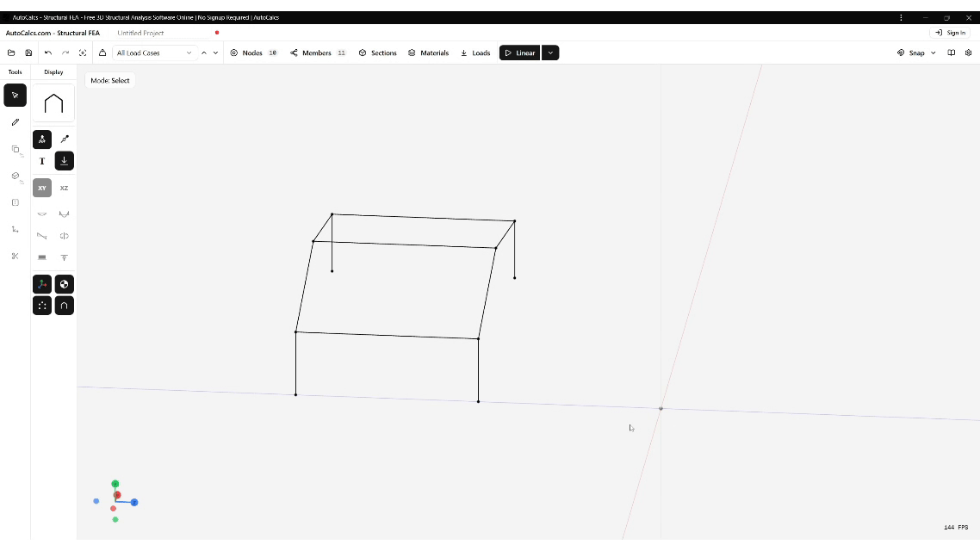Open the documentation book icon
The height and width of the screenshot is (551, 980).
click(951, 53)
